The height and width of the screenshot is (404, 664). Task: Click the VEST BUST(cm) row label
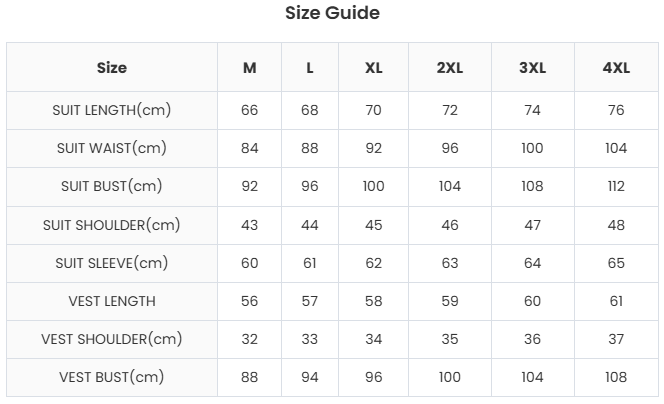tap(112, 377)
